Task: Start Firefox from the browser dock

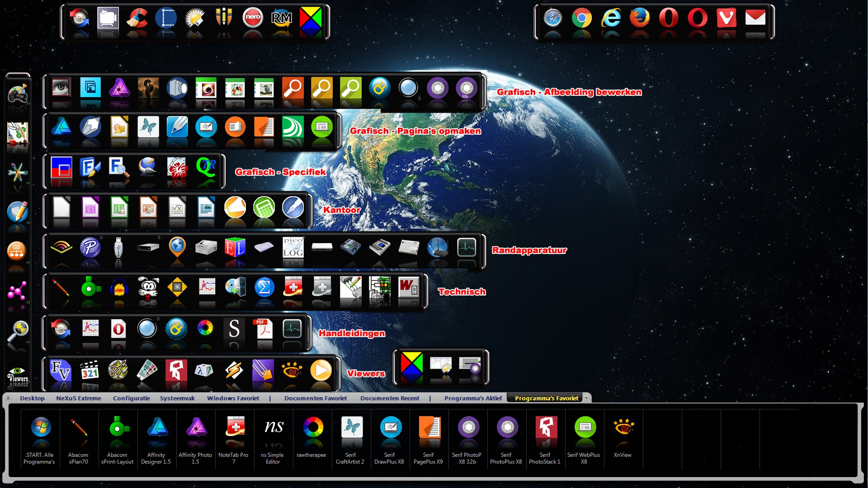Action: [640, 19]
